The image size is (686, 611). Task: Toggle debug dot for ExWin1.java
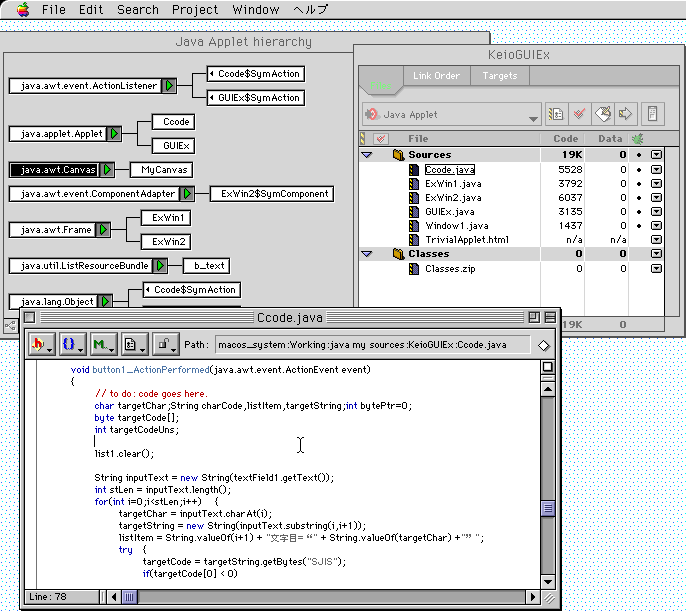(x=638, y=184)
